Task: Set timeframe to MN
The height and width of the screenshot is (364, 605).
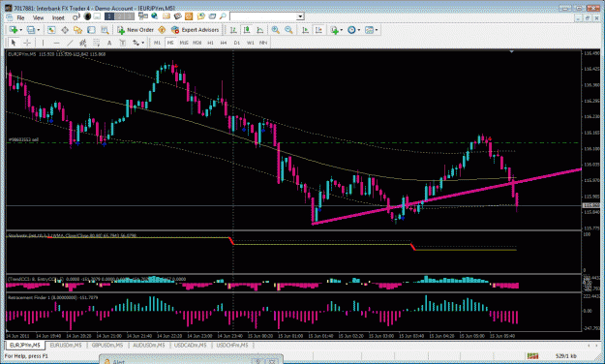Action: (263, 43)
